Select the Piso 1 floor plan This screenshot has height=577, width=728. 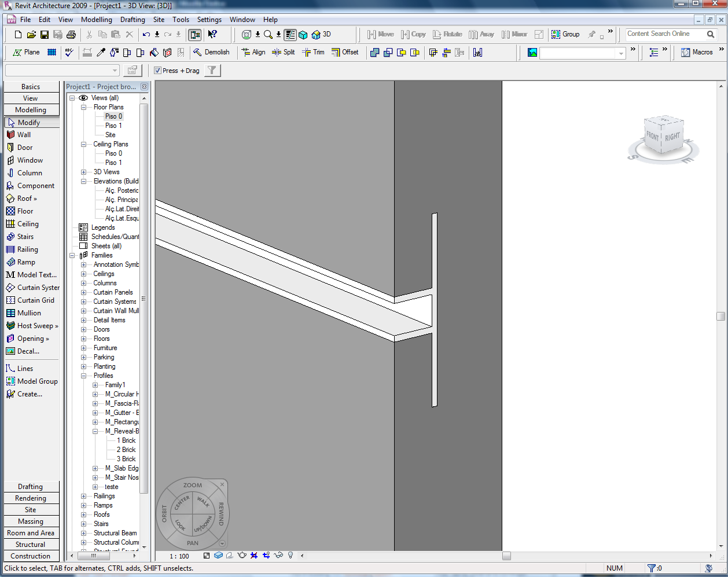113,126
